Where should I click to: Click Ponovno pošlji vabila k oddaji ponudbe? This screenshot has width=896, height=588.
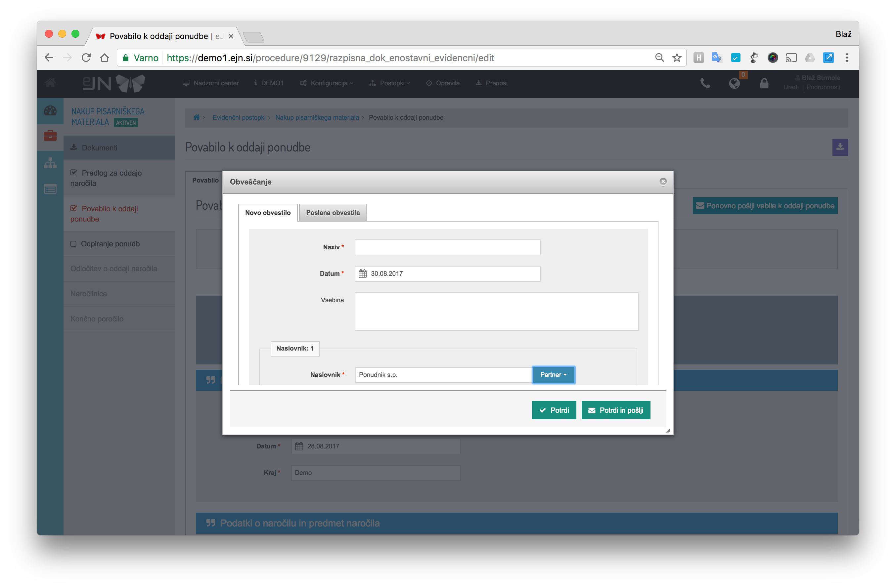765,206
